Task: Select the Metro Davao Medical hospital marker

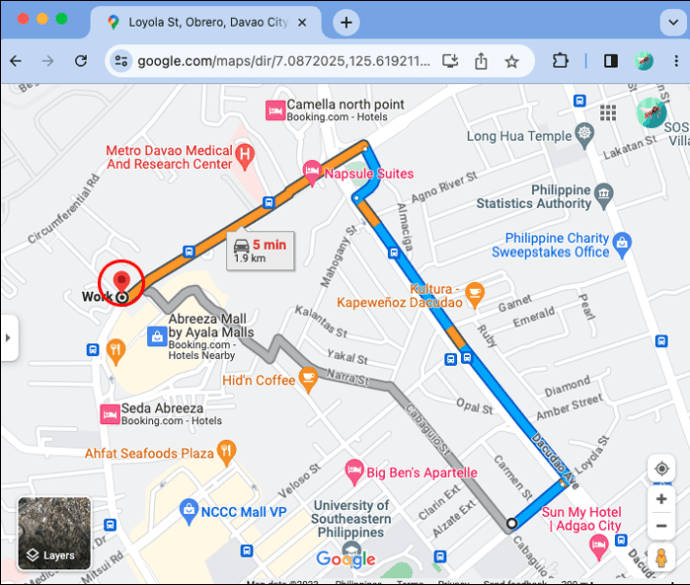Action: [x=245, y=157]
